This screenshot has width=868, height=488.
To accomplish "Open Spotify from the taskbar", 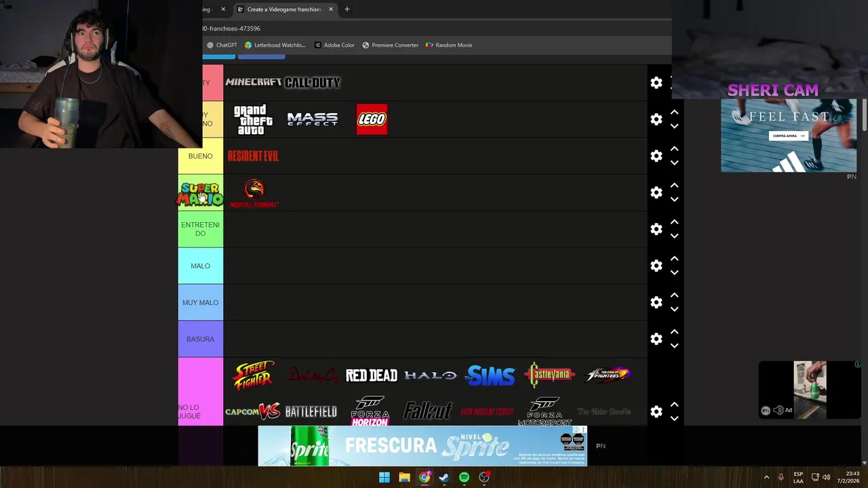I will [464, 477].
